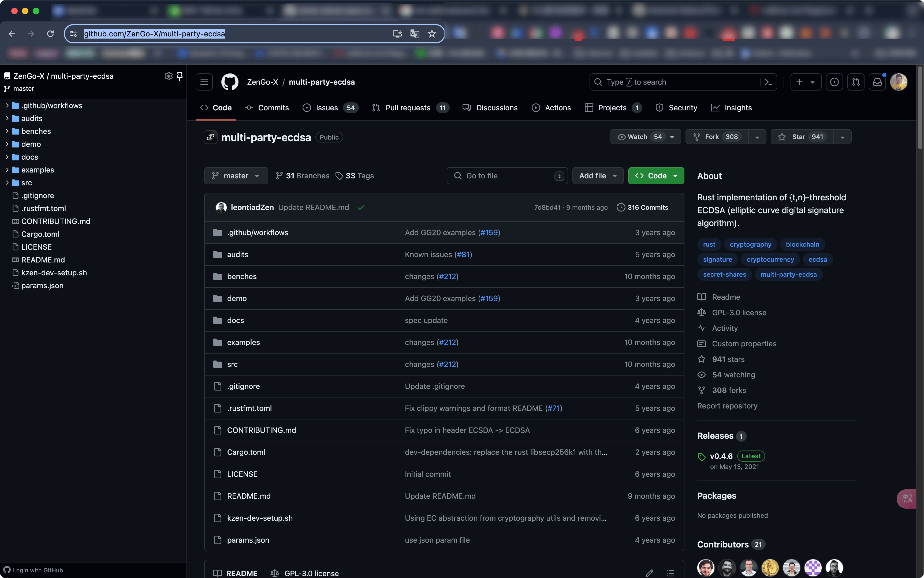Open the command palette icon in search
The width and height of the screenshot is (924, 578).
pos(768,82)
